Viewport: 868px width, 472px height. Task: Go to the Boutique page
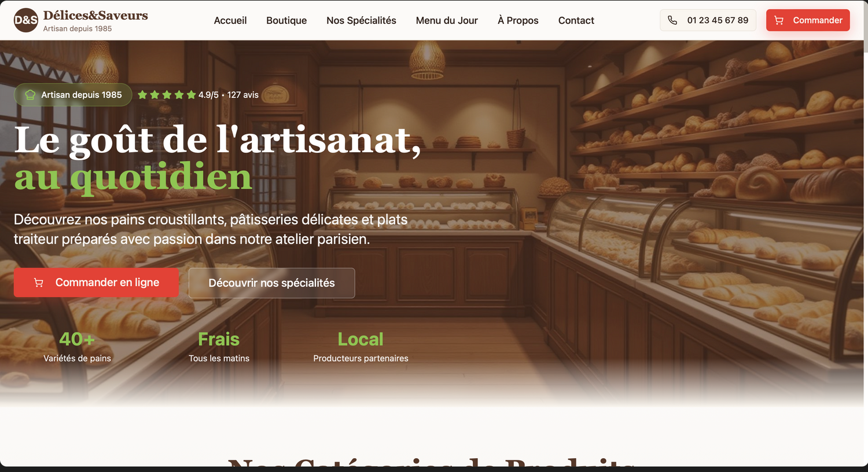coord(286,20)
